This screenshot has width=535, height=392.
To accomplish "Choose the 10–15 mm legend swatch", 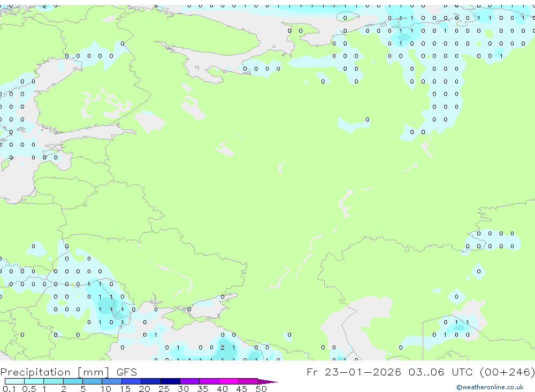I will (112, 381).
